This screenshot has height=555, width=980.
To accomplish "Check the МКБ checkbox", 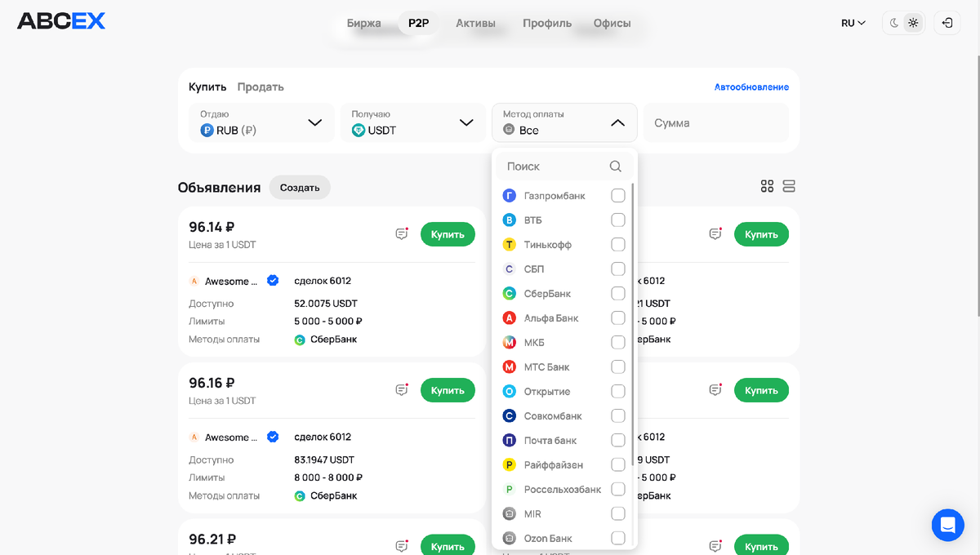I will point(618,343).
